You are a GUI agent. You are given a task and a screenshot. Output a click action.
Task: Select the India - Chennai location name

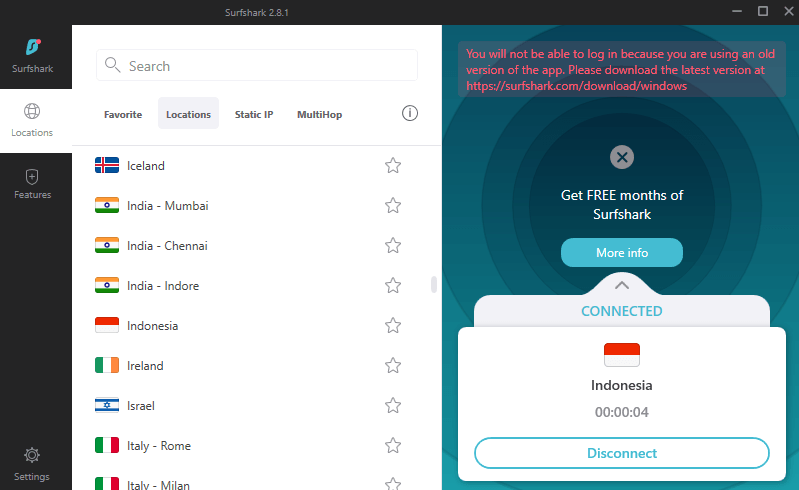(167, 246)
